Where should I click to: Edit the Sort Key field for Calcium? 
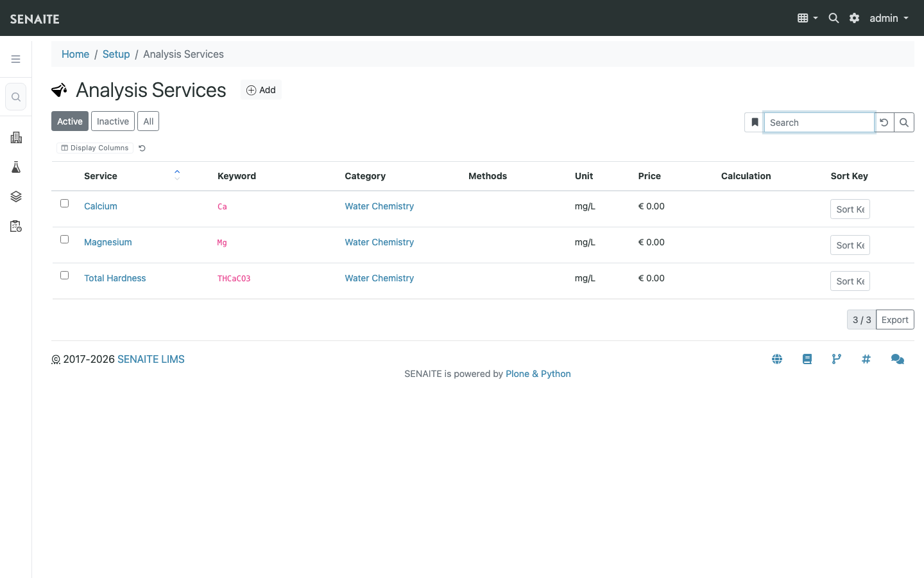850,209
